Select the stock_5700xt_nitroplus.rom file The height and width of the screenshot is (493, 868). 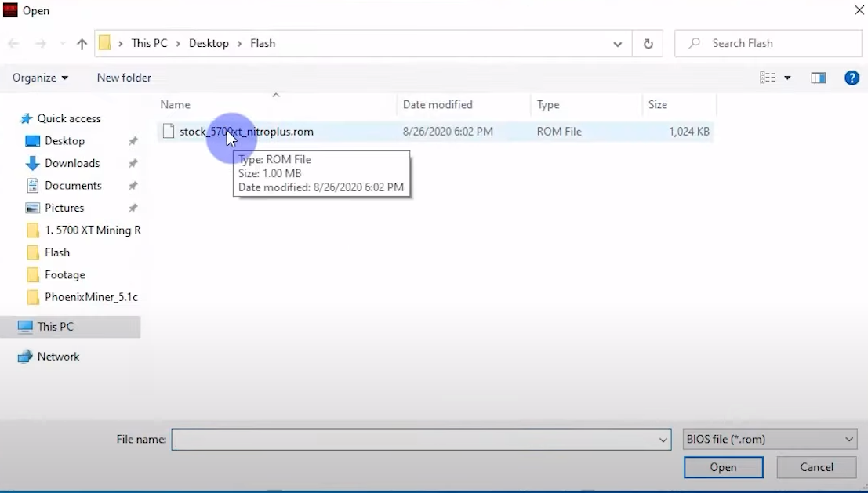click(x=246, y=132)
